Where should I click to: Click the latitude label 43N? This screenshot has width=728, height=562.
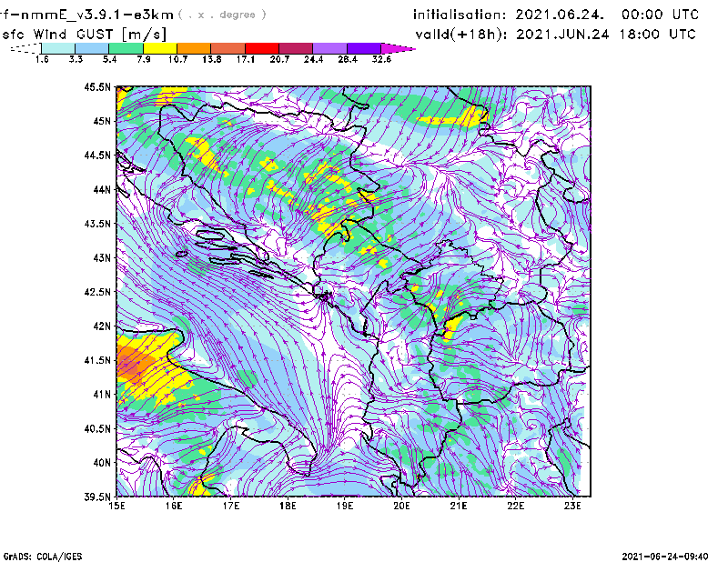click(102, 257)
